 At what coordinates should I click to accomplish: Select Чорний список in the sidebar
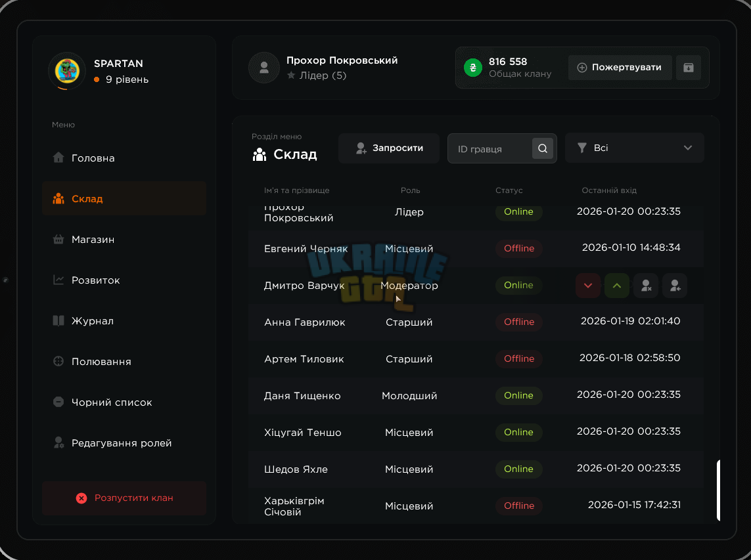pyautogui.click(x=124, y=402)
